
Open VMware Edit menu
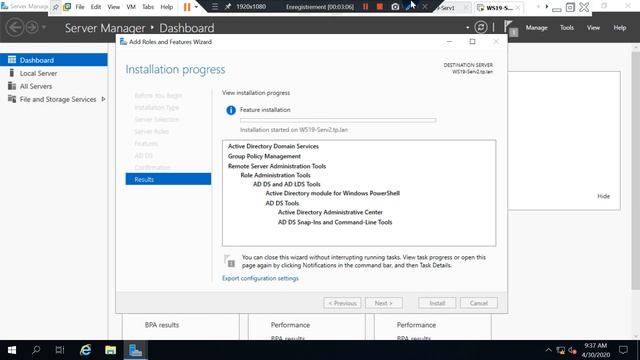96,7
